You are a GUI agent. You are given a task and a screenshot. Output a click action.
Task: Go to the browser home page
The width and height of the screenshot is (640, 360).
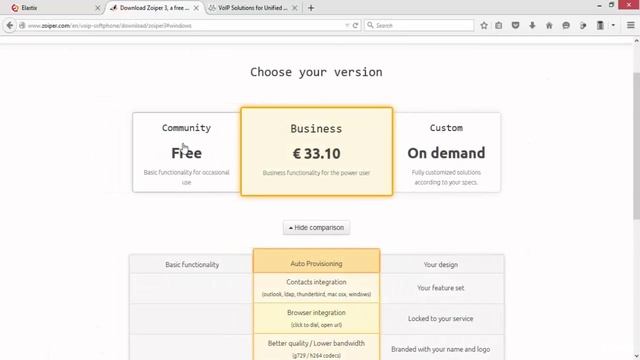coord(549,25)
